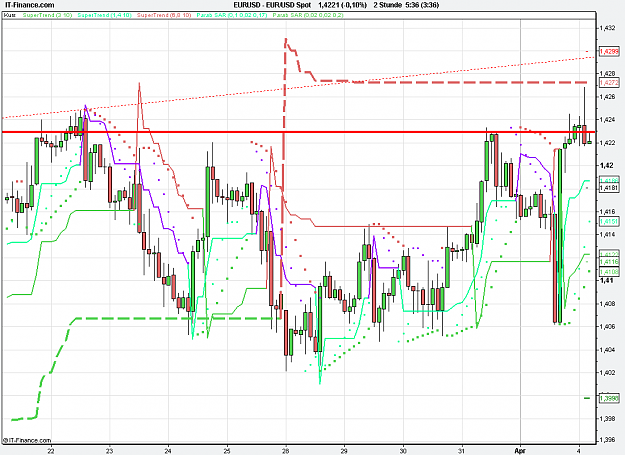The width and height of the screenshot is (625, 455).
Task: Click the 22 date axis label
Action: [51, 451]
